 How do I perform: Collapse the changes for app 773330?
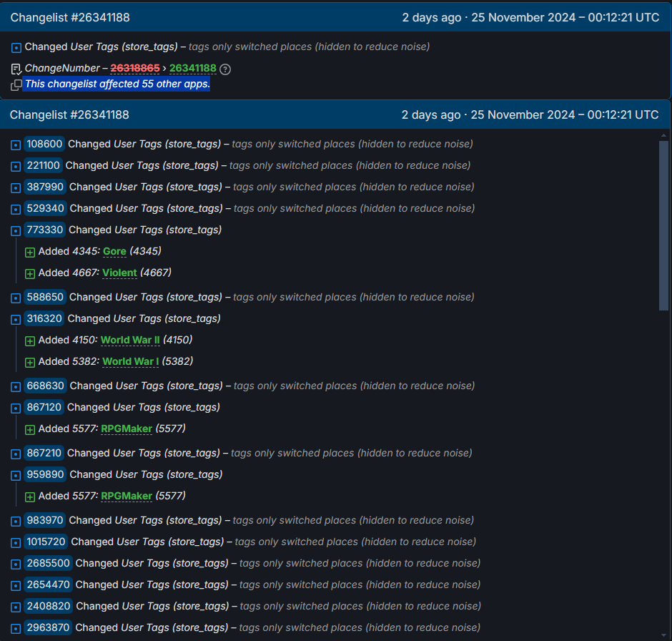(16, 230)
